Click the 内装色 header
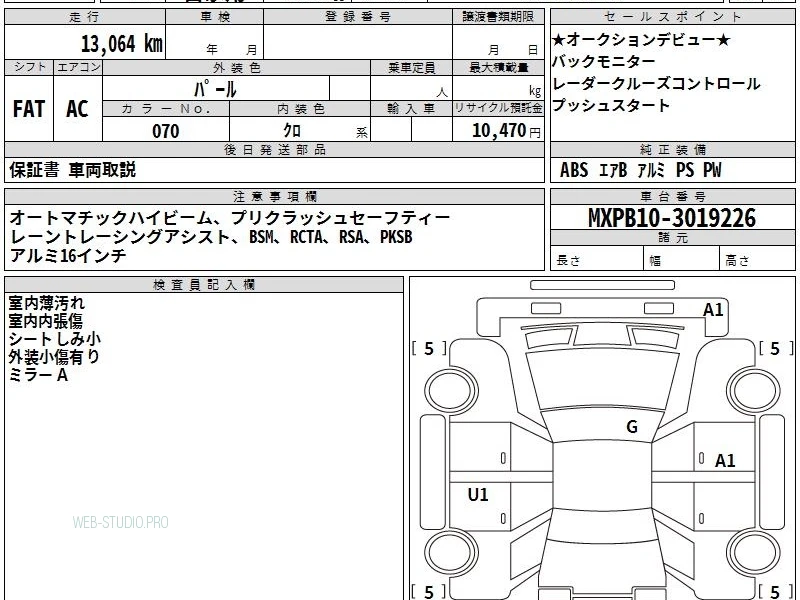The height and width of the screenshot is (600, 800). tap(300, 109)
